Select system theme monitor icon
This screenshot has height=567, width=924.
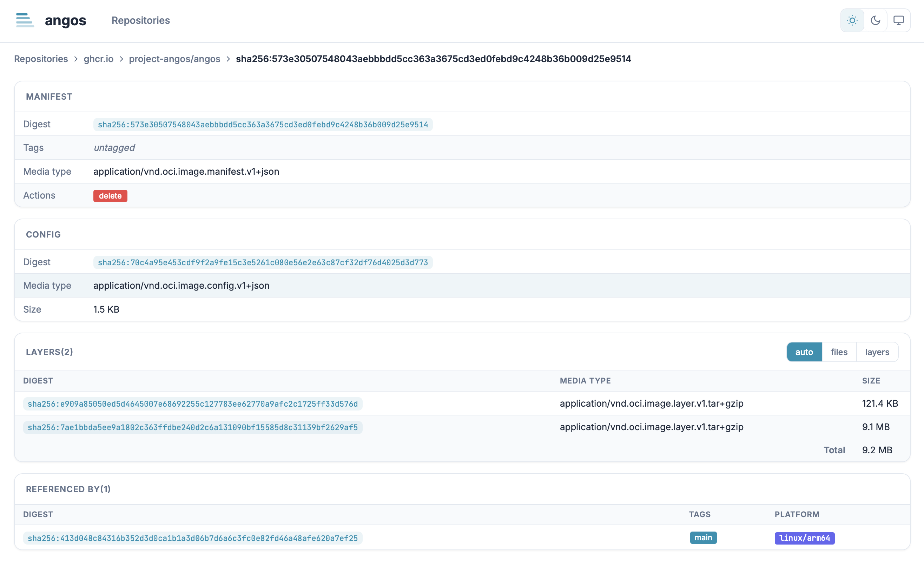(898, 20)
